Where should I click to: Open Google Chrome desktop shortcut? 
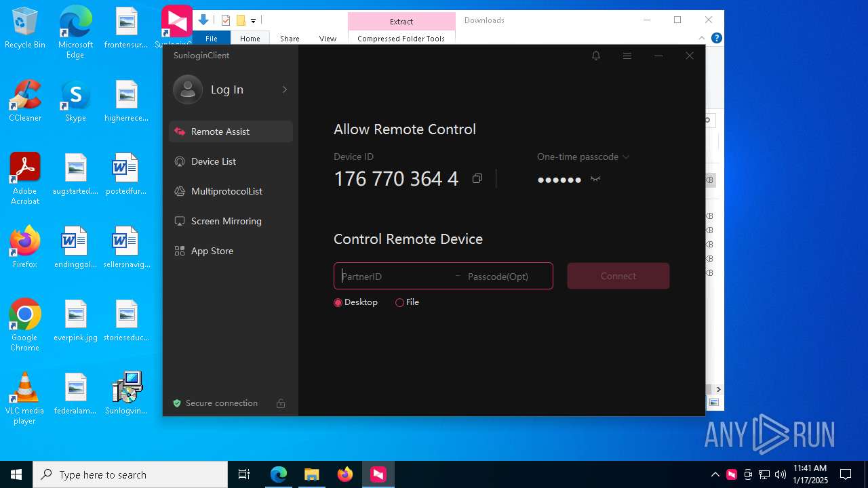25,325
